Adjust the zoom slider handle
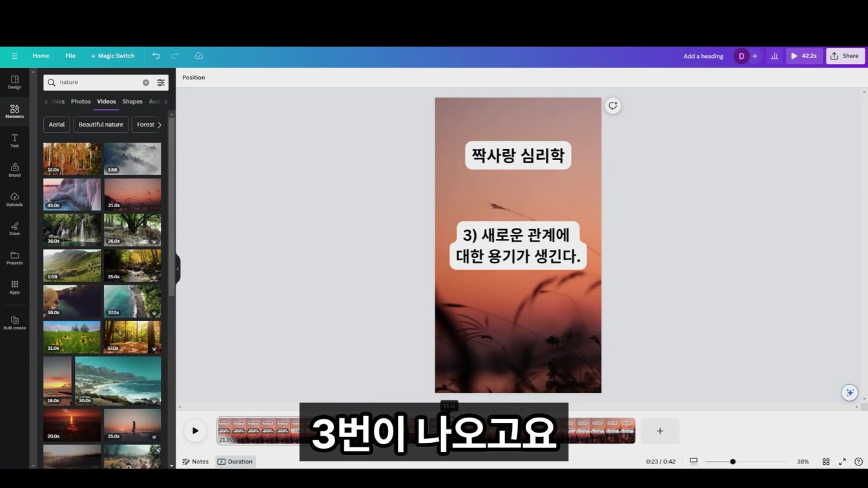The height and width of the screenshot is (488, 868). [x=732, y=462]
